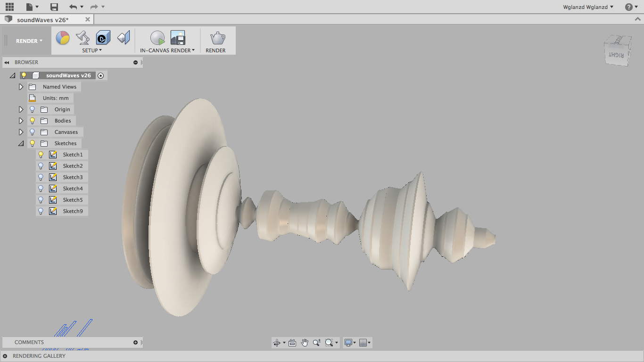Viewport: 644px width, 362px height.
Task: Open the Wglanzd Wglanzd account dropdown
Action: point(588,7)
